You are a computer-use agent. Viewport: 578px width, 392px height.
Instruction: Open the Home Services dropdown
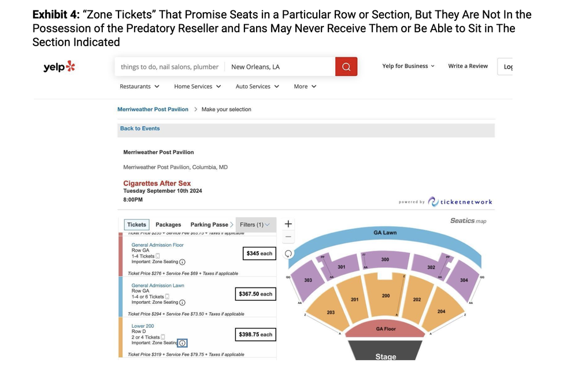click(x=197, y=87)
